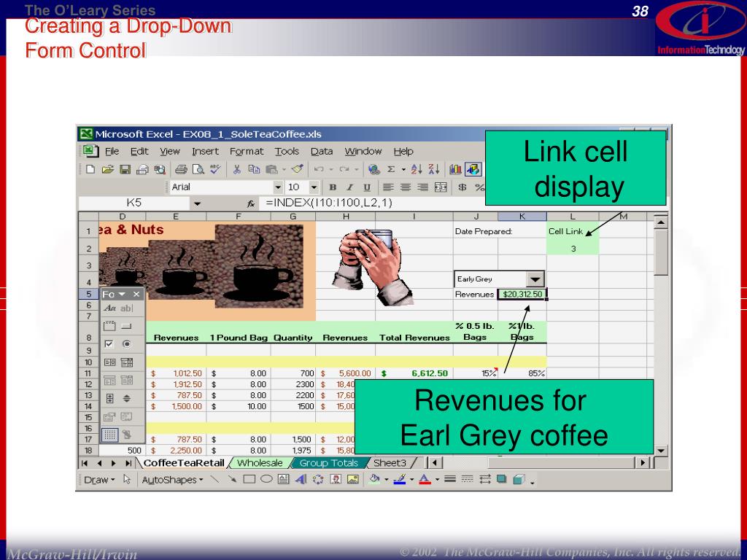Viewport: 747px width, 560px height.
Task: Click the Cut scissors icon
Action: point(236,169)
